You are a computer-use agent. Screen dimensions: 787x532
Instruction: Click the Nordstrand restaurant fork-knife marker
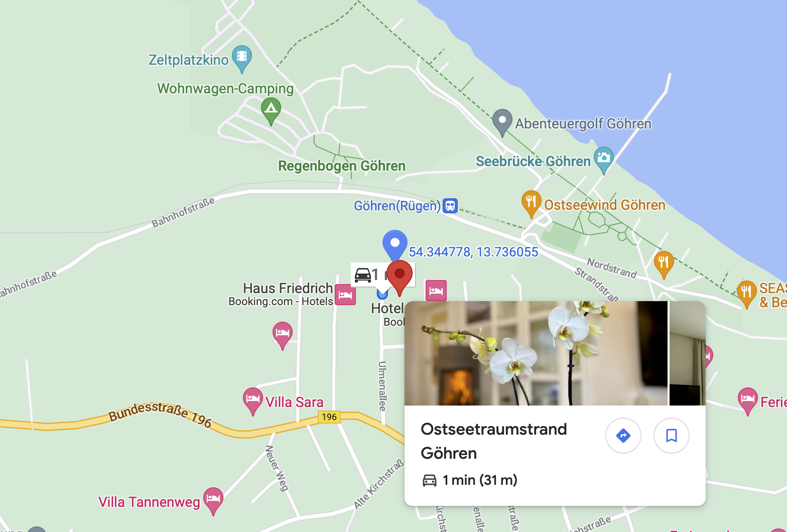pyautogui.click(x=664, y=264)
